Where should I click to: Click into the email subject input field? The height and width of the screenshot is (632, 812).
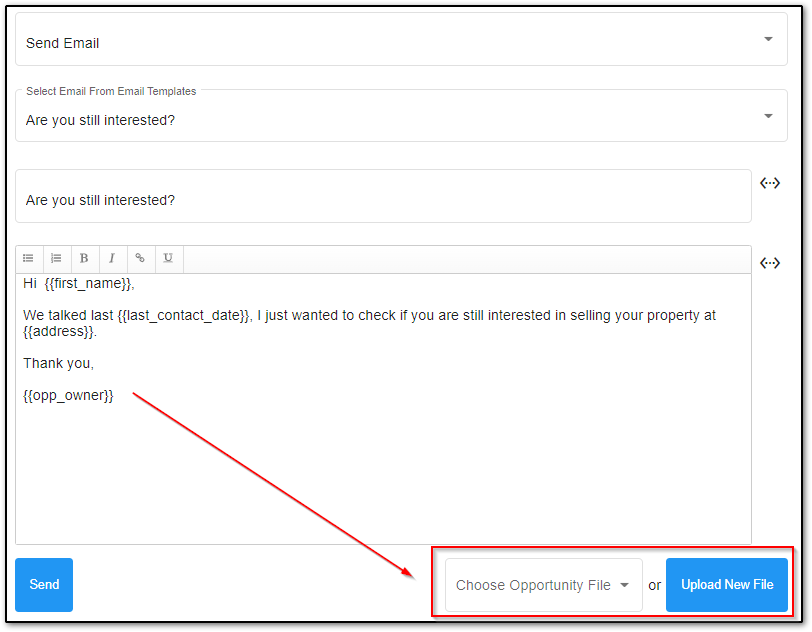coord(383,200)
